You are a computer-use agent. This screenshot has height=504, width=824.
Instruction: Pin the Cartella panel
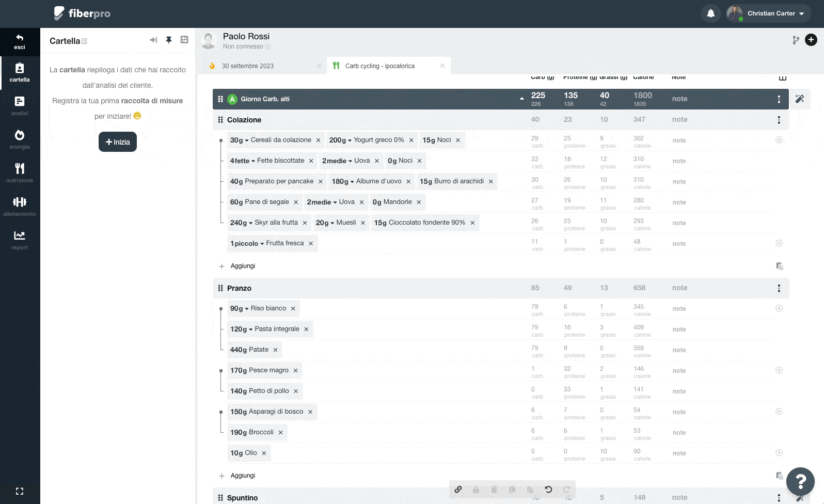point(168,40)
